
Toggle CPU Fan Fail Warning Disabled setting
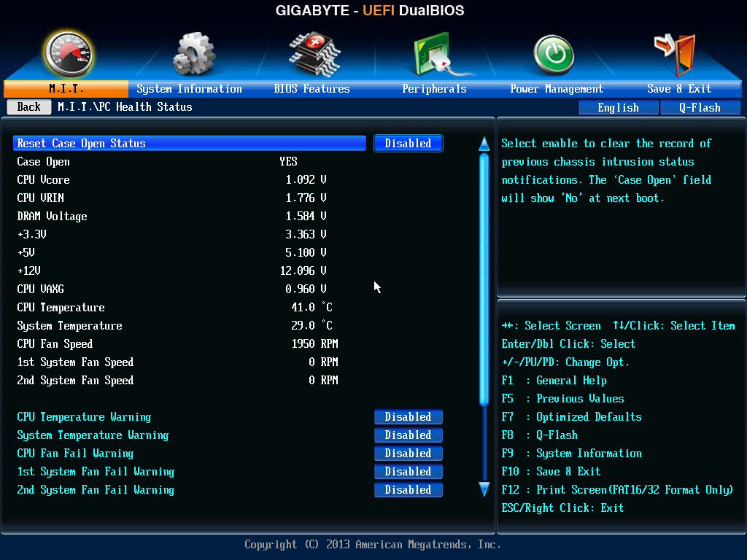pyautogui.click(x=409, y=453)
